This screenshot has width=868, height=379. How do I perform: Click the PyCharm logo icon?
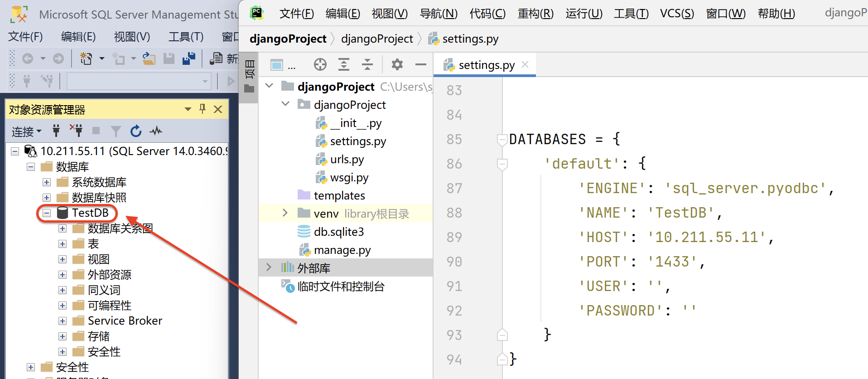(257, 13)
